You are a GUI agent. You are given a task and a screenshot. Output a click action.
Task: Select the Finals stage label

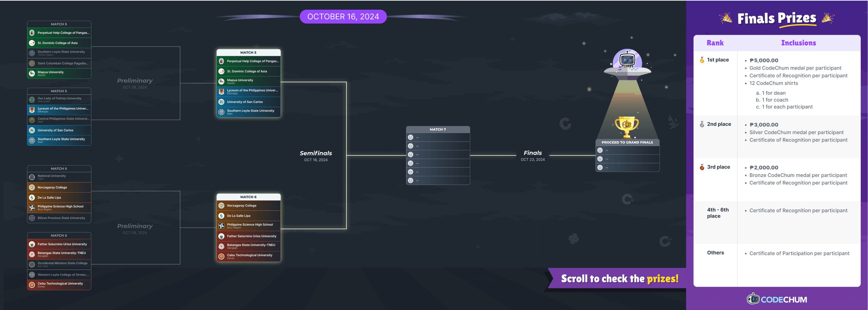click(x=533, y=153)
